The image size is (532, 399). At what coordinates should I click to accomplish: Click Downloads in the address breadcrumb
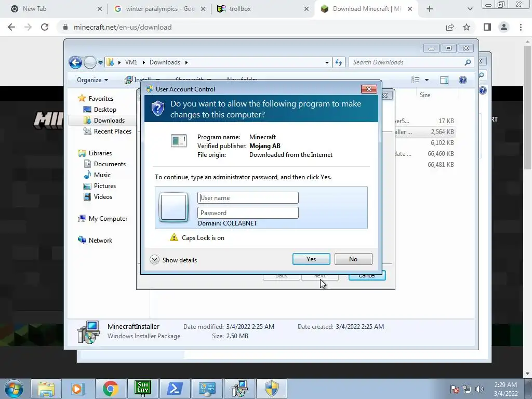(x=165, y=62)
